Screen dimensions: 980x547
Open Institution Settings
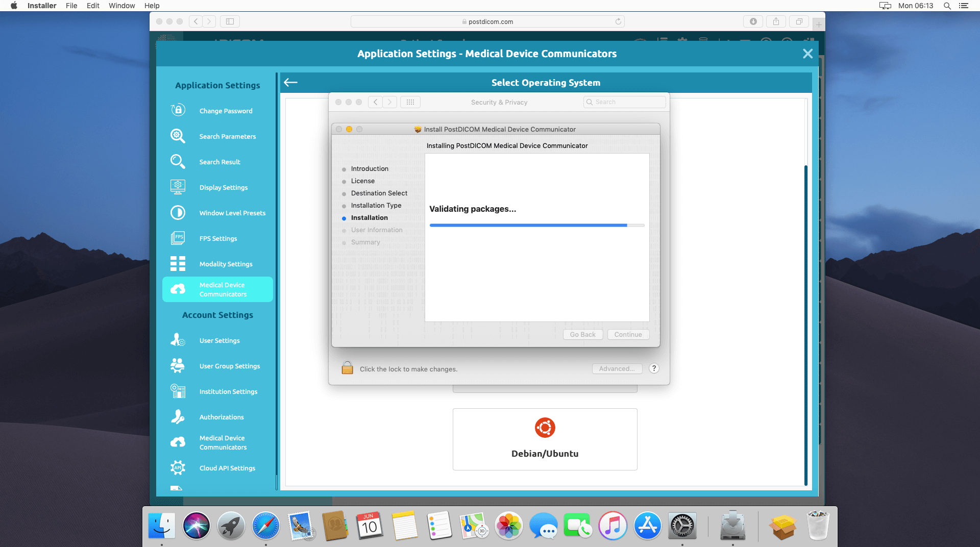click(x=217, y=391)
